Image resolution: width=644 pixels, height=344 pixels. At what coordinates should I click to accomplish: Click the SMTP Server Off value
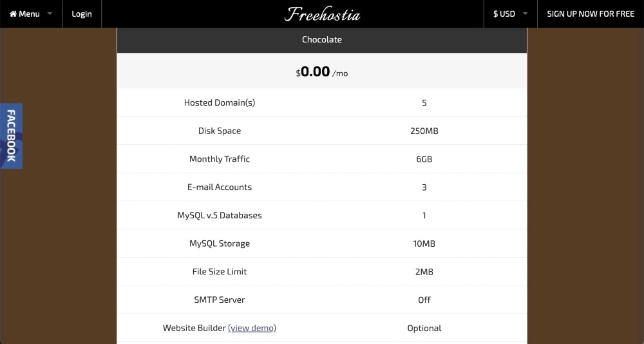pos(424,300)
